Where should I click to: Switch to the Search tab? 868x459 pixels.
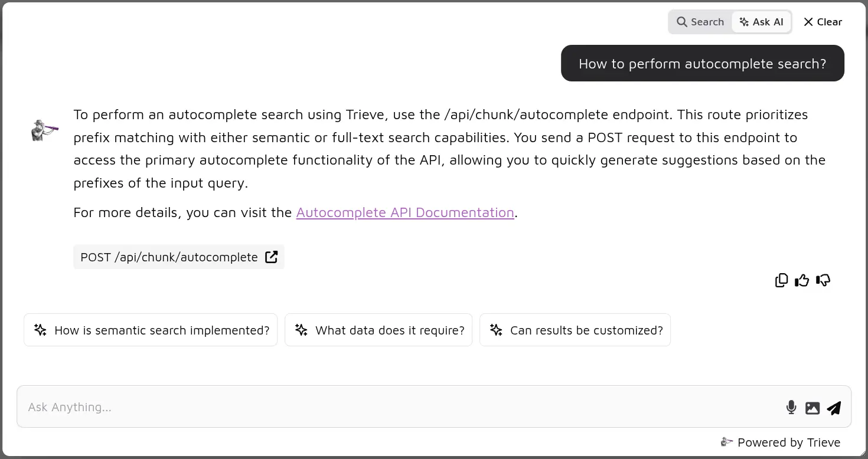(700, 22)
